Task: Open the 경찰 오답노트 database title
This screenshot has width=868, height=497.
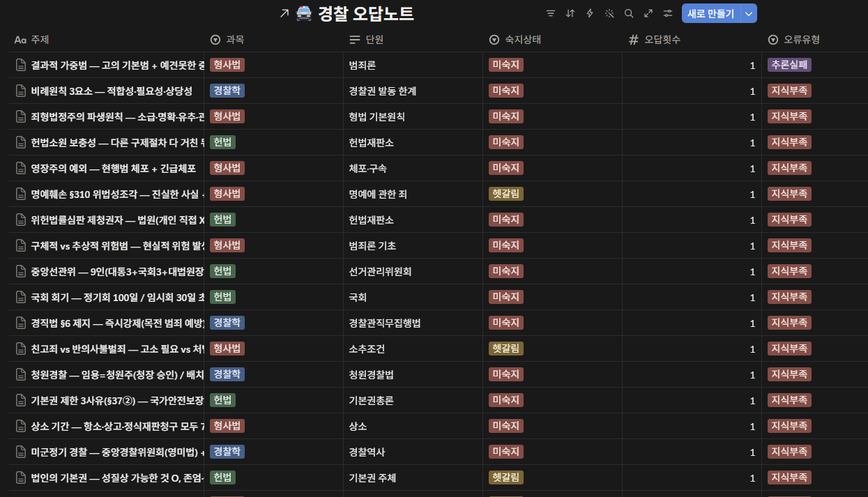Action: pos(365,14)
